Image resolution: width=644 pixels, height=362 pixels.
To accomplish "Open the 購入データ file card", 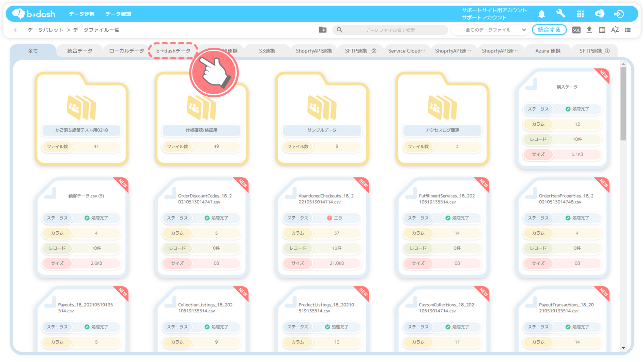I will coord(562,119).
